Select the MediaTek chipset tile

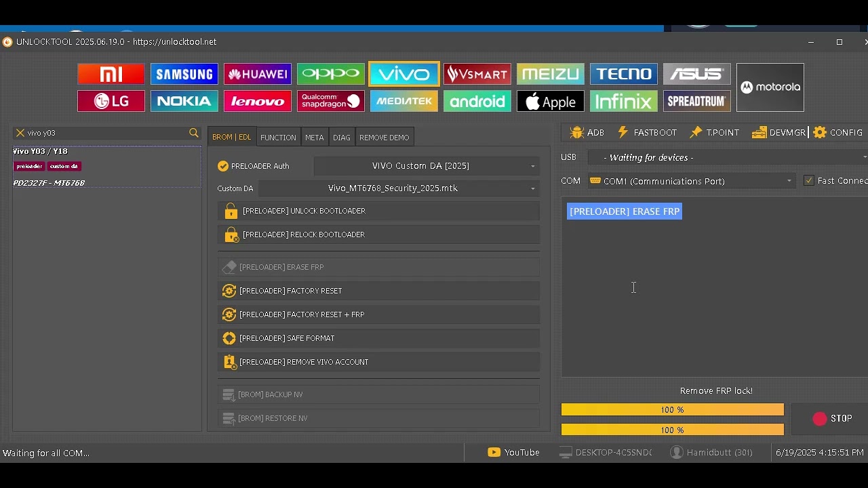[x=404, y=102]
